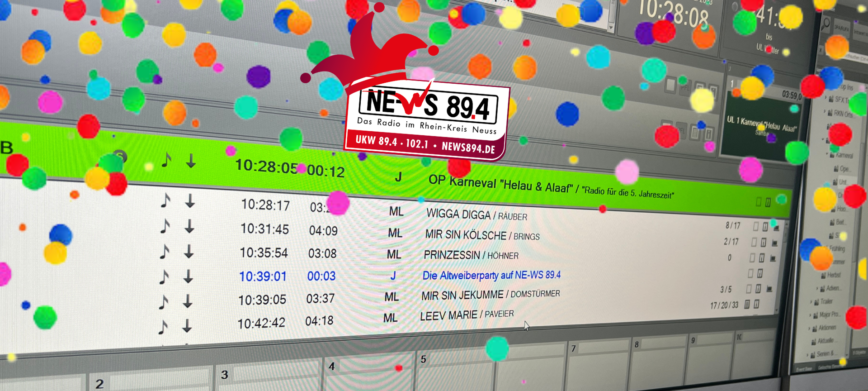This screenshot has width=868, height=391.
Task: Click the jingle slot numbered 3
Action: [270, 375]
